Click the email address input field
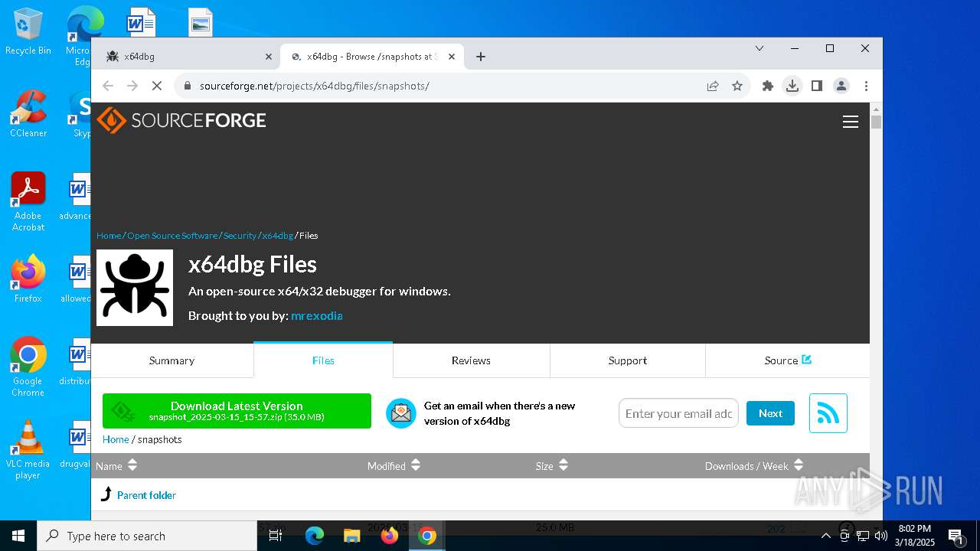The width and height of the screenshot is (980, 551). (x=678, y=413)
